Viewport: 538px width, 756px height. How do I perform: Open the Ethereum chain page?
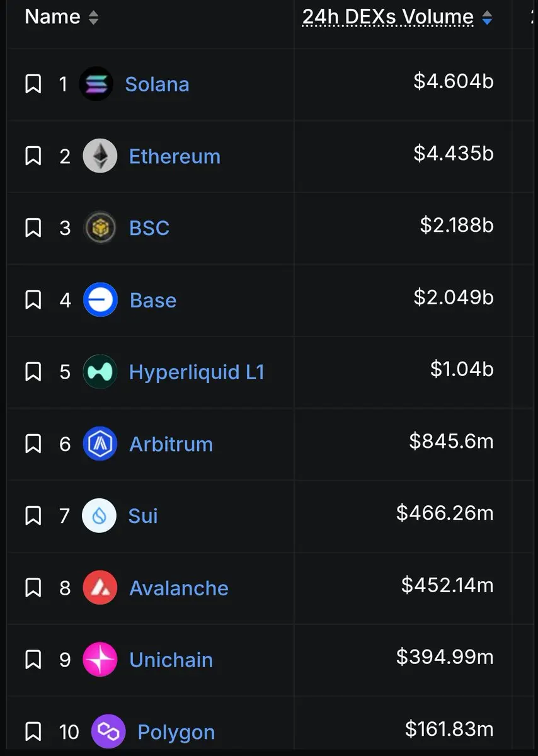pos(175,156)
